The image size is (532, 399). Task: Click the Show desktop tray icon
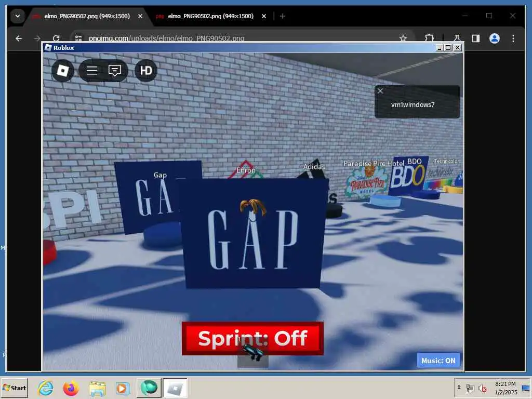point(526,388)
